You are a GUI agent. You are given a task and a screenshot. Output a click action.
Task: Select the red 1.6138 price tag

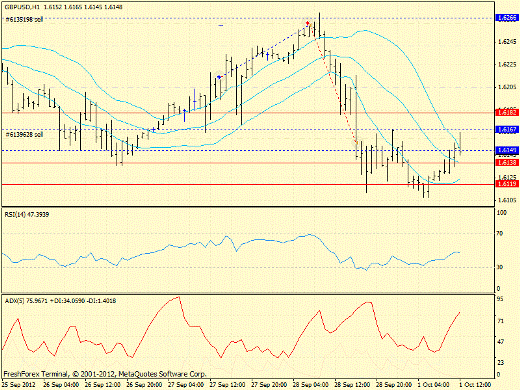507,163
